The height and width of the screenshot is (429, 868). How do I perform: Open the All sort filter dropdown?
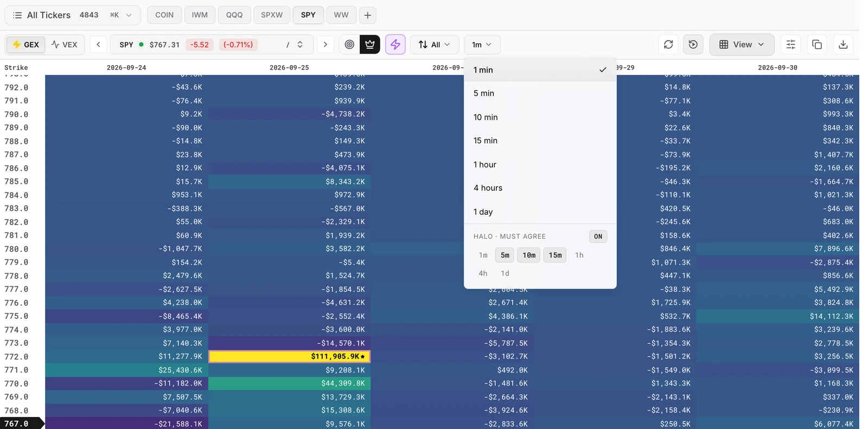[435, 44]
